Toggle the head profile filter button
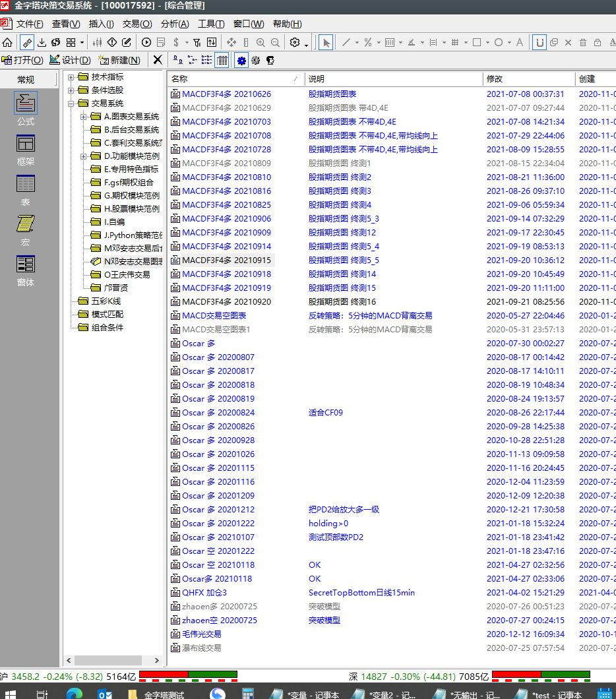 pyautogui.click(x=270, y=60)
